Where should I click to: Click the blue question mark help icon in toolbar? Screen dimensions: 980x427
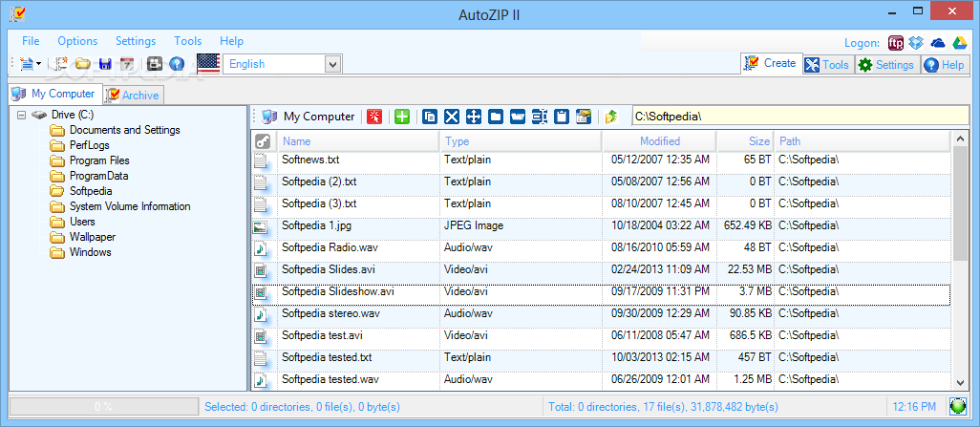[177, 64]
